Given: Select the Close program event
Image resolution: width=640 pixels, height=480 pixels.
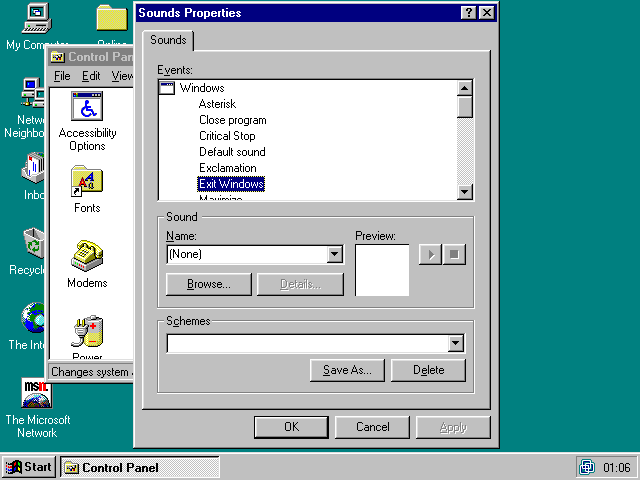Looking at the screenshot, I should pyautogui.click(x=233, y=120).
